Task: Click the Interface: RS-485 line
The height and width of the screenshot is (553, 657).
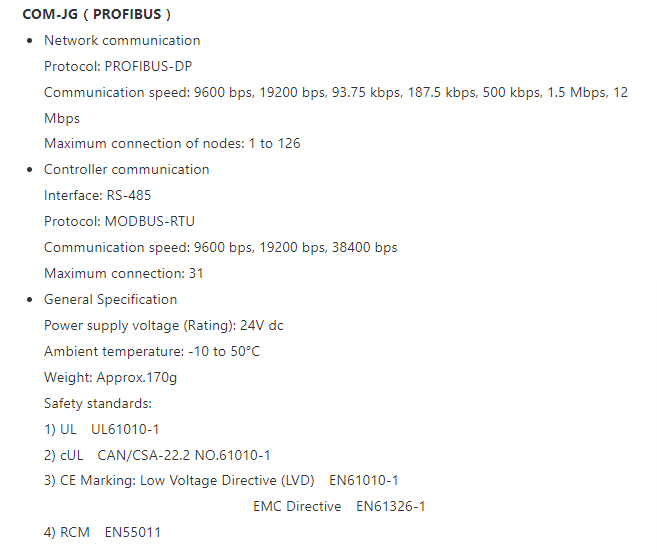Action: pyautogui.click(x=98, y=195)
